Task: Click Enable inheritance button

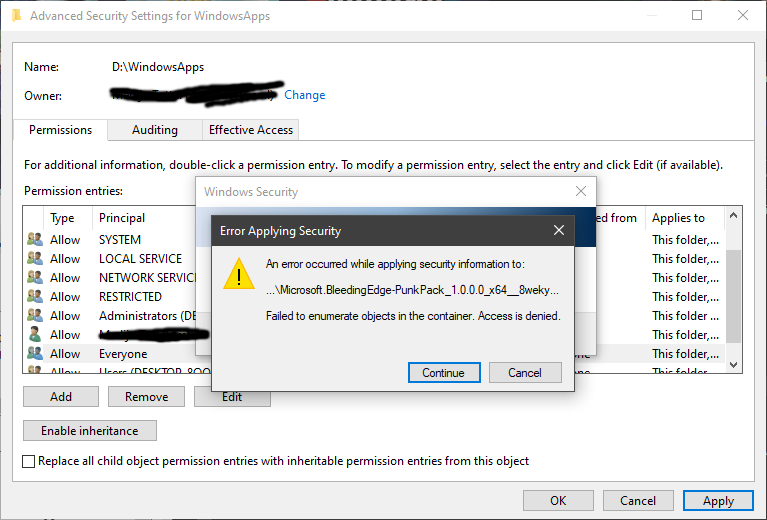Action: pos(90,431)
